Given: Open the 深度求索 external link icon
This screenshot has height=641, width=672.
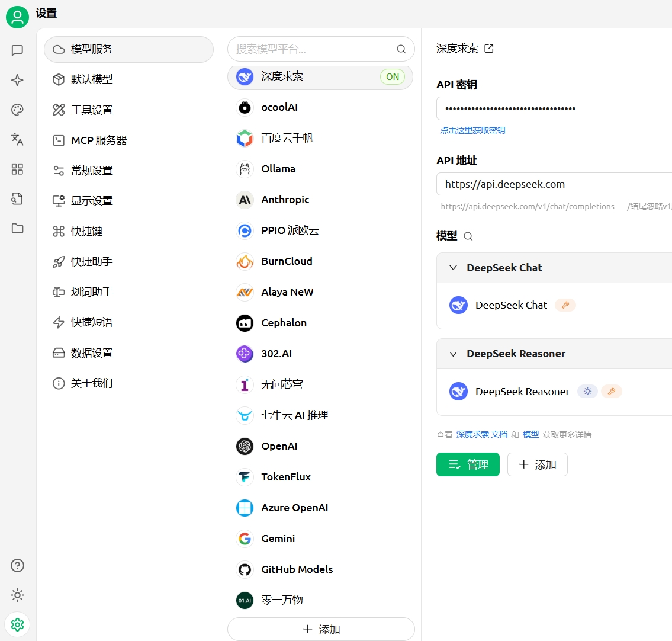Looking at the screenshot, I should tap(489, 49).
